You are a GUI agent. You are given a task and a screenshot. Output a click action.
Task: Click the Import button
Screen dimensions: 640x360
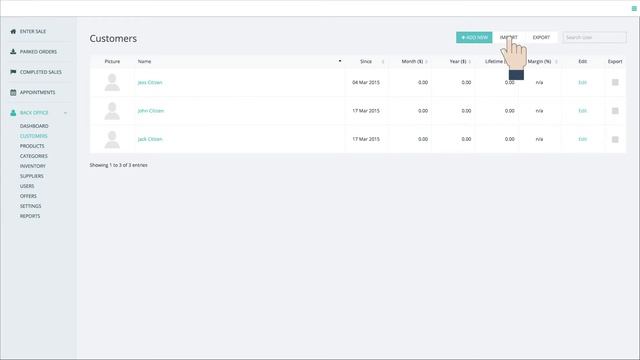pyautogui.click(x=509, y=37)
